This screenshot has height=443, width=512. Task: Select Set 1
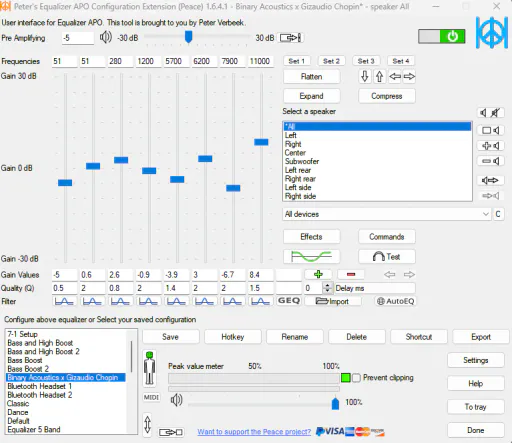[x=297, y=61]
